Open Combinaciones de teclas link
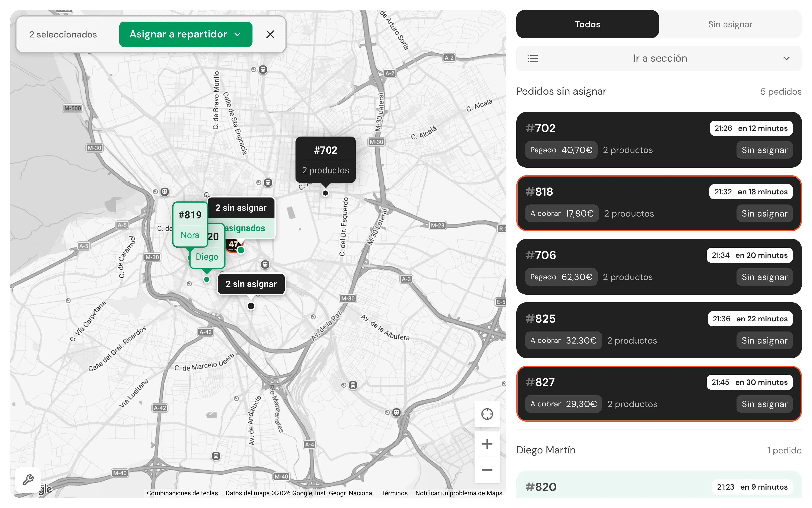This screenshot has height=508, width=812. (182, 493)
